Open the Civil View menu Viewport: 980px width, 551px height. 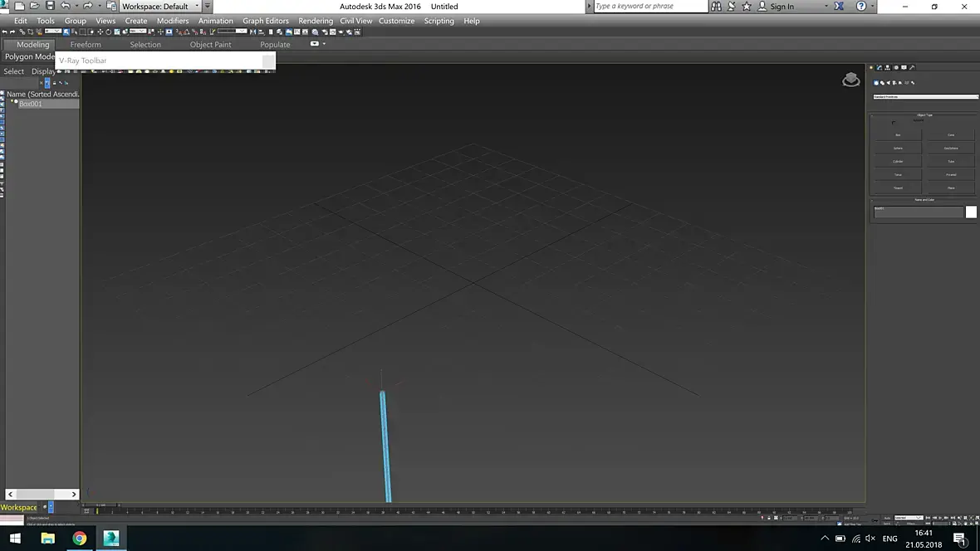pos(356,21)
